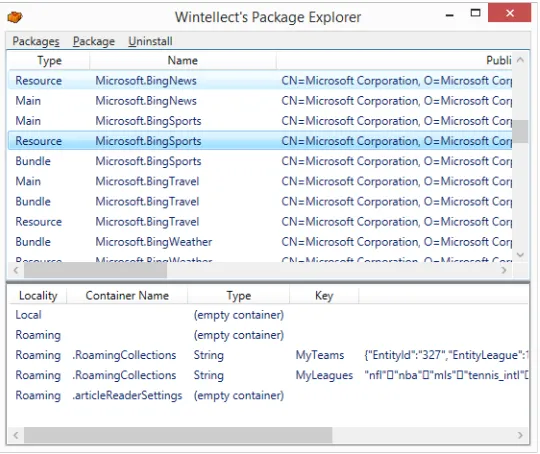This screenshot has width=540, height=454.
Task: Select the Resource Microsoft.BingTravel row
Action: click(260, 221)
